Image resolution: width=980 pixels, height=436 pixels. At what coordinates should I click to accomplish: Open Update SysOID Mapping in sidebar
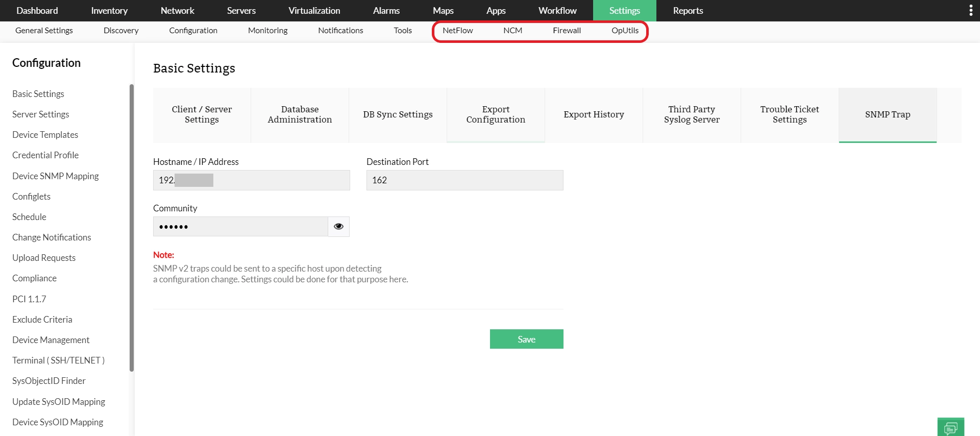tap(59, 402)
